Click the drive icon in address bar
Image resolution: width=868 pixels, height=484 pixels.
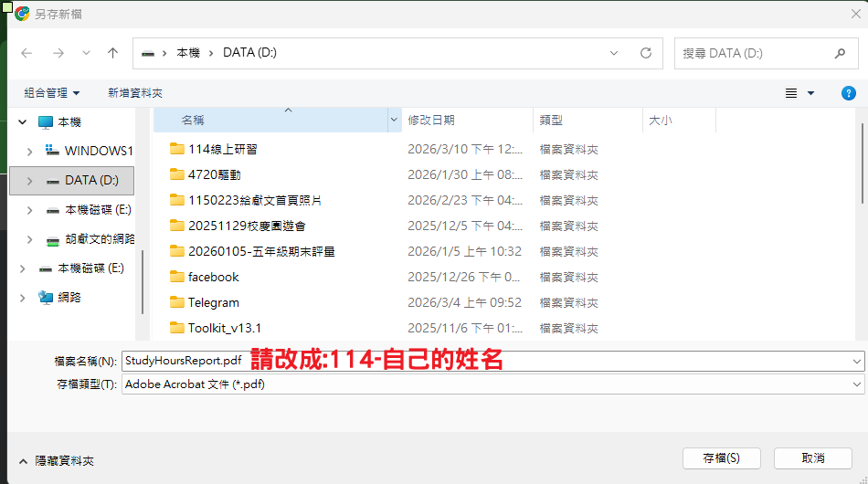(148, 53)
